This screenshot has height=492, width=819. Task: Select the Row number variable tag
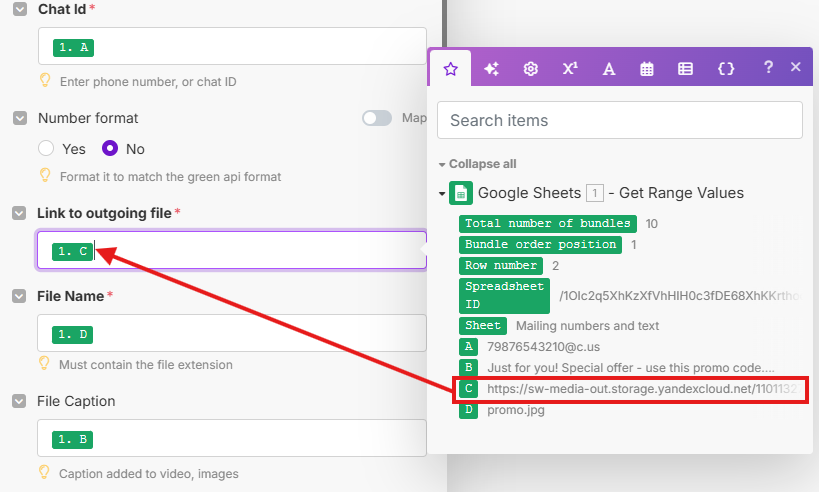[501, 266]
